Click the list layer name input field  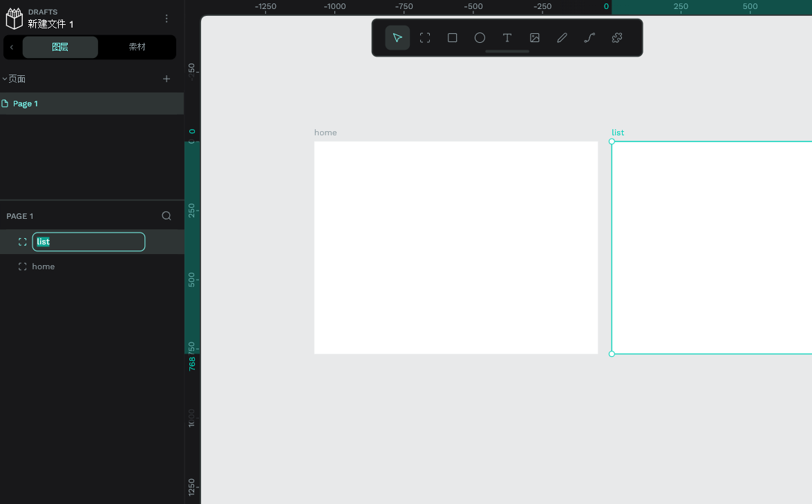pos(88,242)
